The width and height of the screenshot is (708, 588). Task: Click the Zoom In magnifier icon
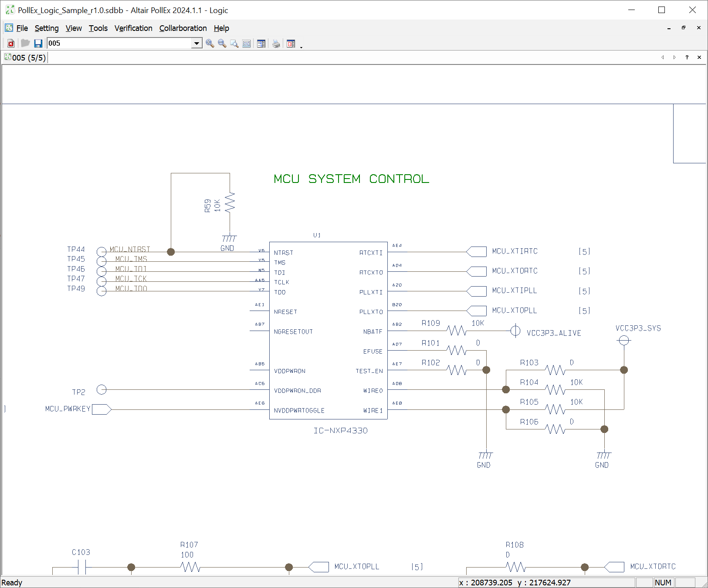point(210,43)
